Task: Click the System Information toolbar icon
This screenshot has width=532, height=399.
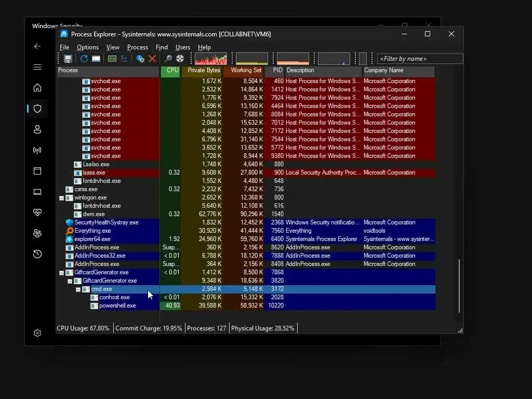Action: (x=112, y=59)
